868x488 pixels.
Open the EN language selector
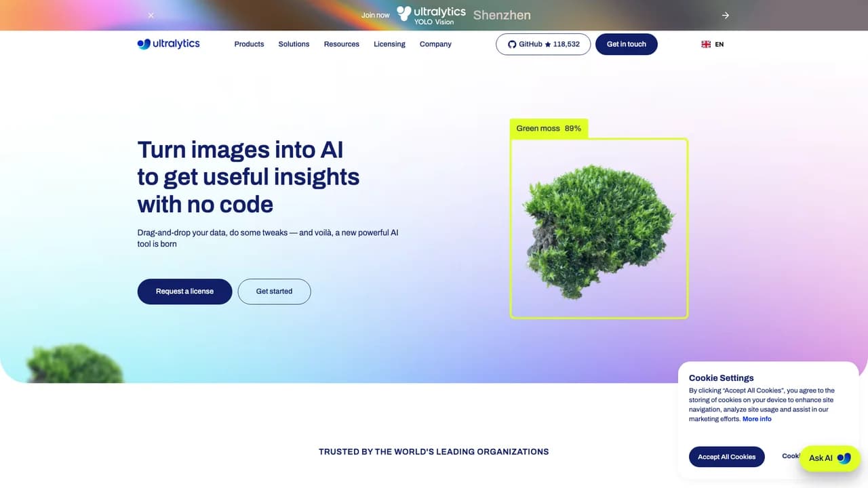tap(712, 44)
